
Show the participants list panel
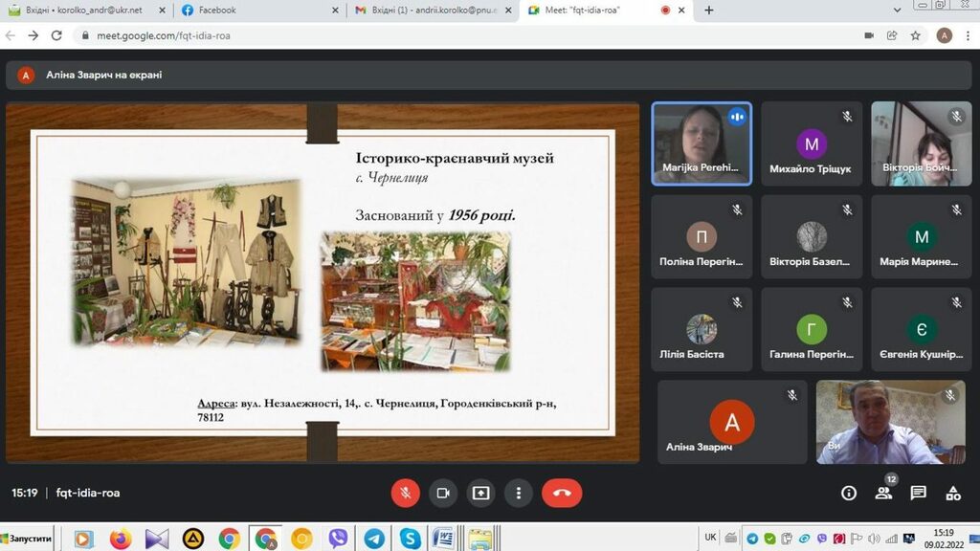point(882,493)
